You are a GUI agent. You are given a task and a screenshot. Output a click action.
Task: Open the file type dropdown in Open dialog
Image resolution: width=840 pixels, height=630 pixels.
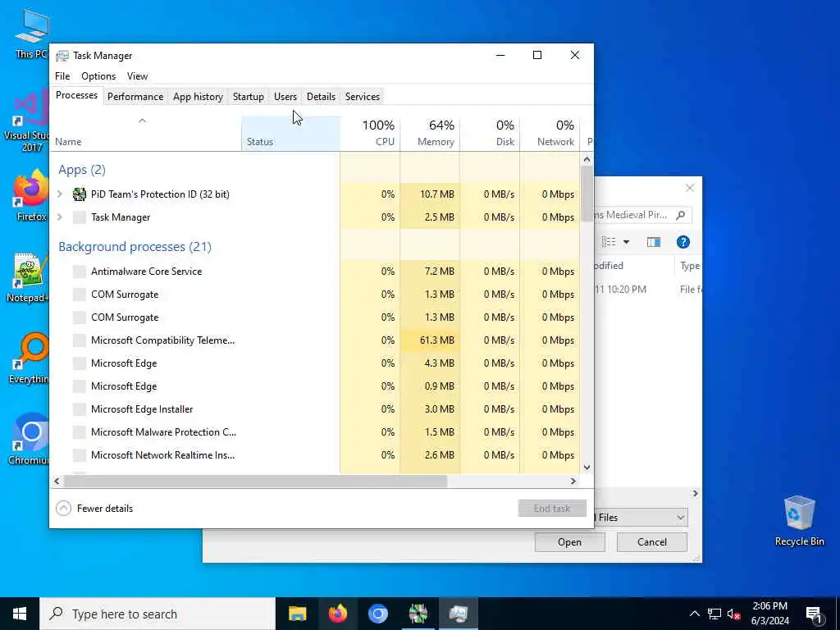tap(680, 518)
